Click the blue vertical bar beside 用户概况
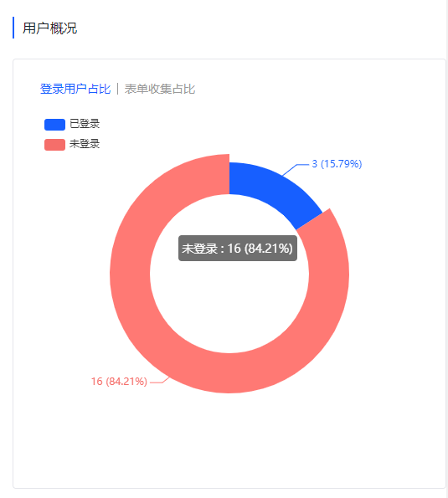448x498 pixels. (13, 28)
